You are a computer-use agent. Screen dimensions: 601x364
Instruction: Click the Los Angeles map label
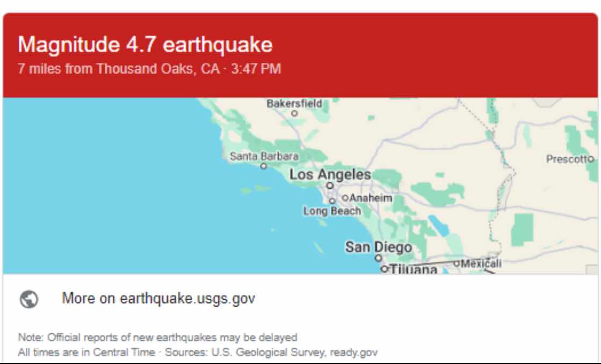330,174
